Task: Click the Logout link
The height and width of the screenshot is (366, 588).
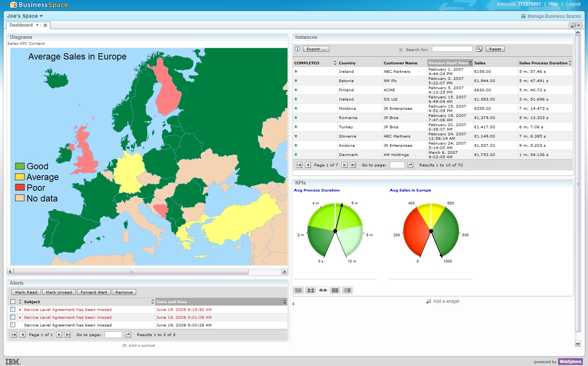Action: pos(573,4)
